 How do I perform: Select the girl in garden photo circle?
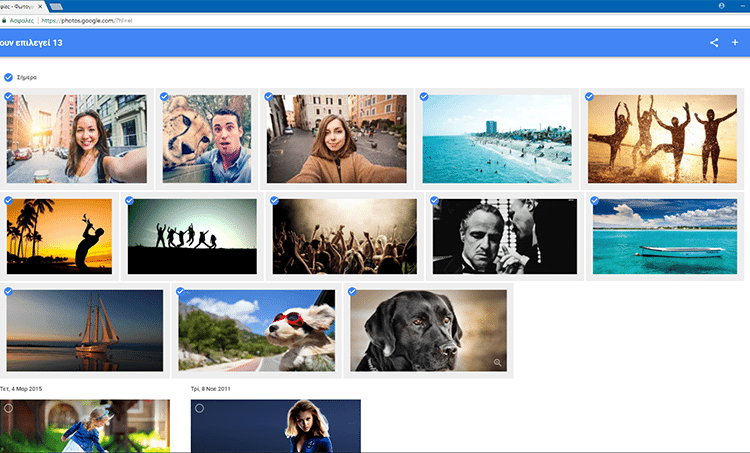point(8,408)
